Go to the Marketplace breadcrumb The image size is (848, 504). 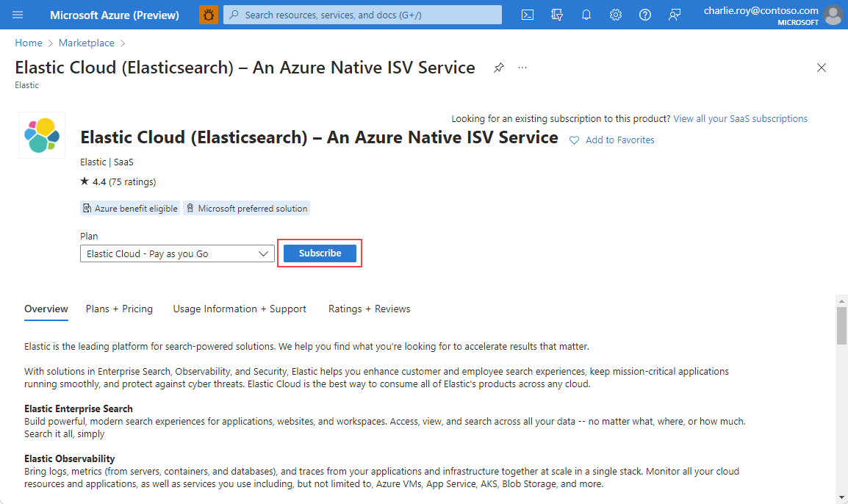click(87, 43)
